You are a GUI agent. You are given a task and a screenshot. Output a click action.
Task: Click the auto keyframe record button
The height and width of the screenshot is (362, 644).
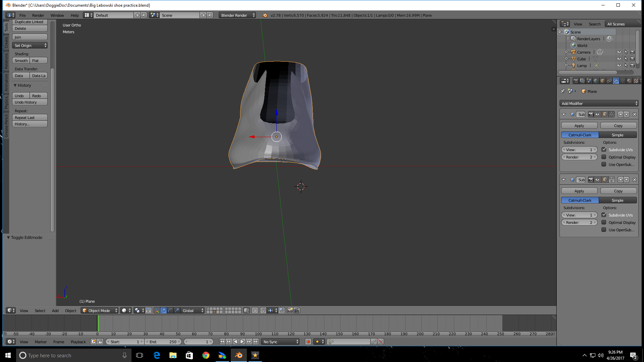pos(308,342)
